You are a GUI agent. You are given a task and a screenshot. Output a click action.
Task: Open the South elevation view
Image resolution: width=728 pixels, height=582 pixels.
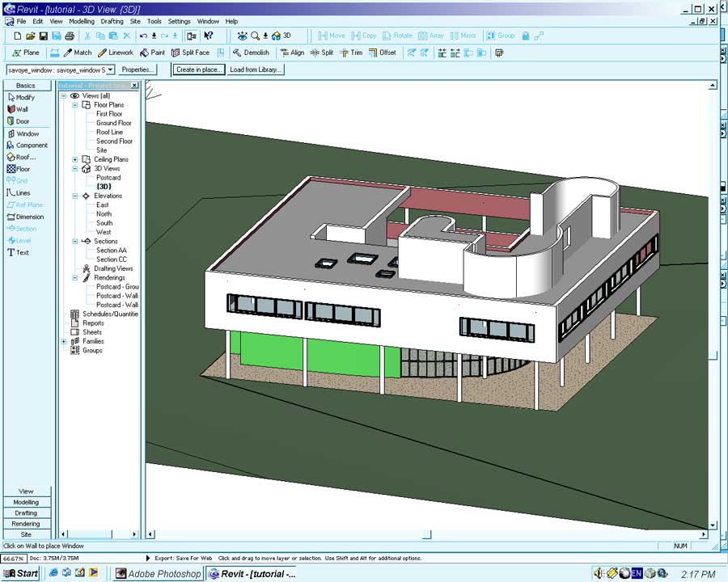tap(104, 223)
